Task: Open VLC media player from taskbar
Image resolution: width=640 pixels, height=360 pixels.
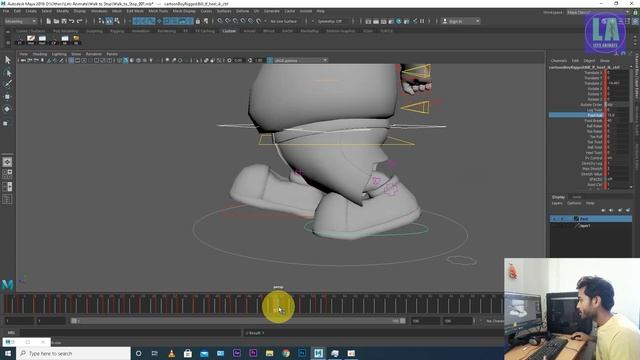Action: click(171, 353)
